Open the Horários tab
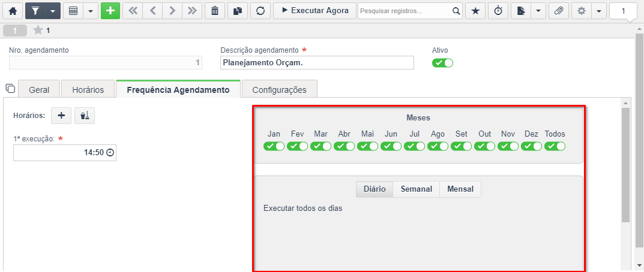Screen dimensions: 644x272 (88, 90)
